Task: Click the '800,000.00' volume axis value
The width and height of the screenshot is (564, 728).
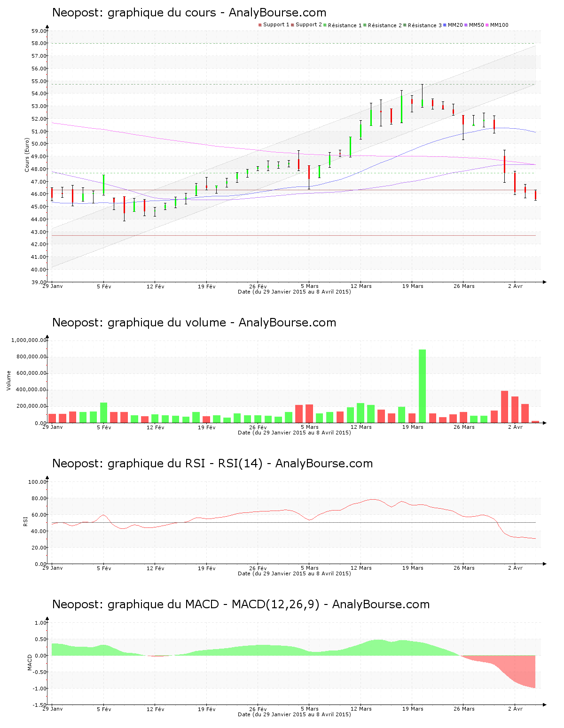Action: pyautogui.click(x=31, y=356)
